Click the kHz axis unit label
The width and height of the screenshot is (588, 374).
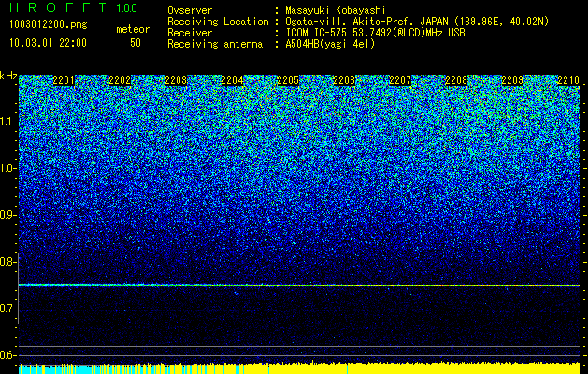tap(8, 76)
